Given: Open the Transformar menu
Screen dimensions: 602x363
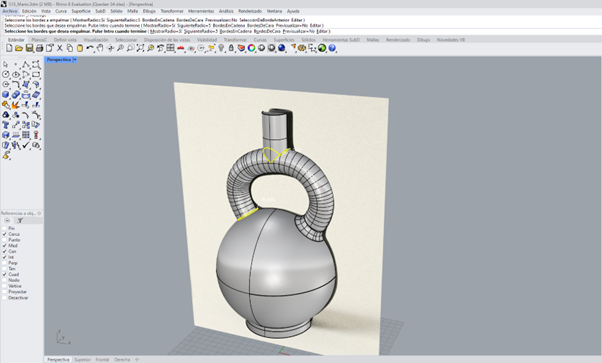Looking at the screenshot, I should 172,11.
